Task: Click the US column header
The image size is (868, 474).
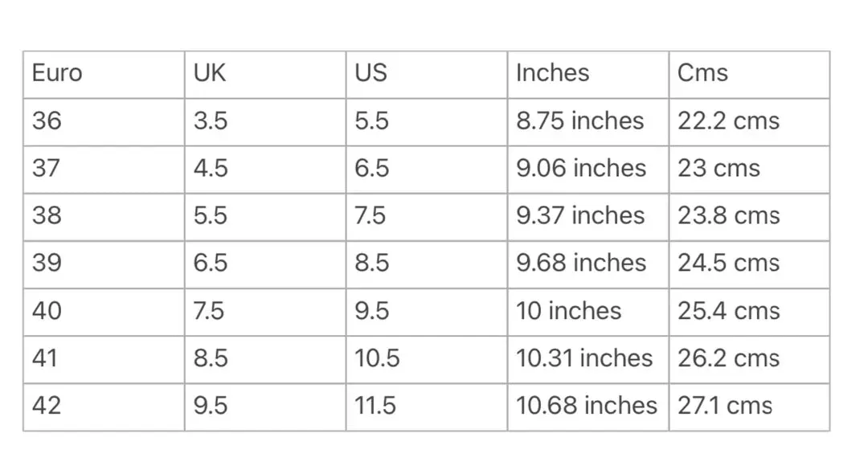Action: (427, 75)
